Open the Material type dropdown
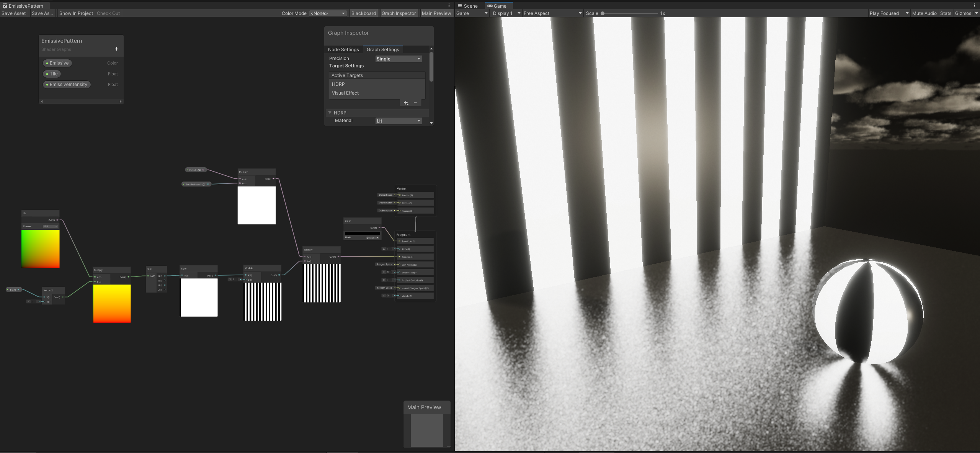The image size is (980, 453). [x=398, y=121]
